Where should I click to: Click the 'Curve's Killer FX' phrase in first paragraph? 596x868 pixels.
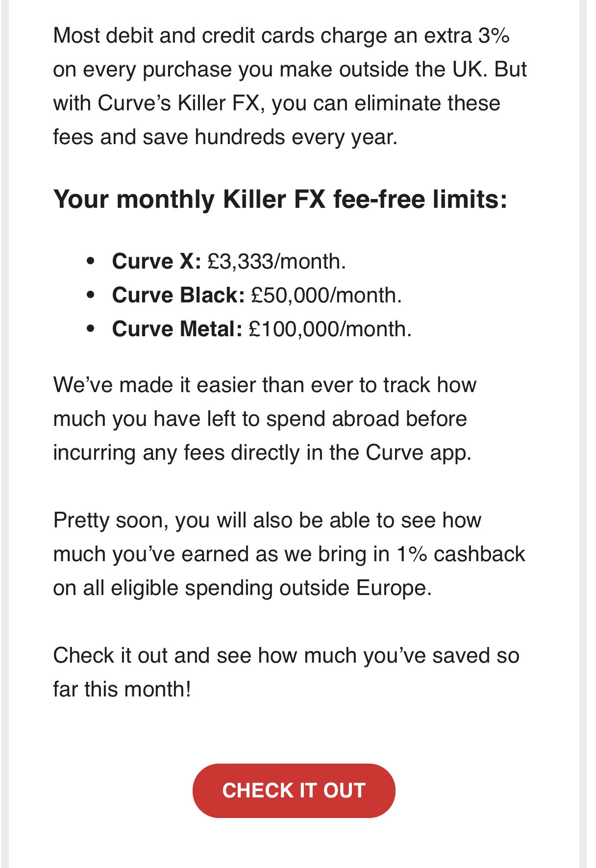[x=178, y=103]
